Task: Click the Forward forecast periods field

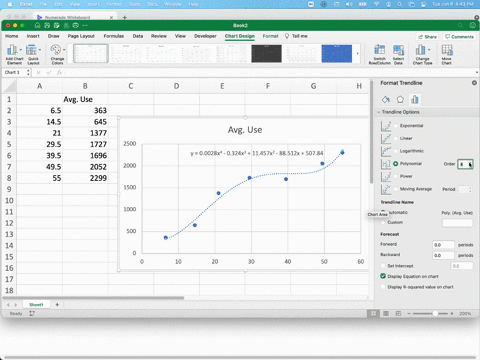Action: coord(443,245)
